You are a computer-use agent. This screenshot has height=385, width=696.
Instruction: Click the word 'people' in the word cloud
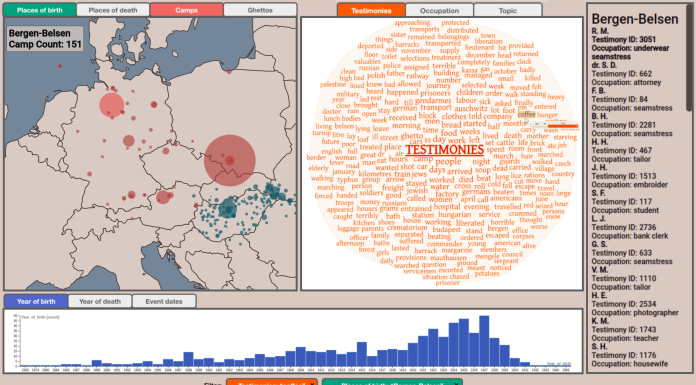point(448,161)
